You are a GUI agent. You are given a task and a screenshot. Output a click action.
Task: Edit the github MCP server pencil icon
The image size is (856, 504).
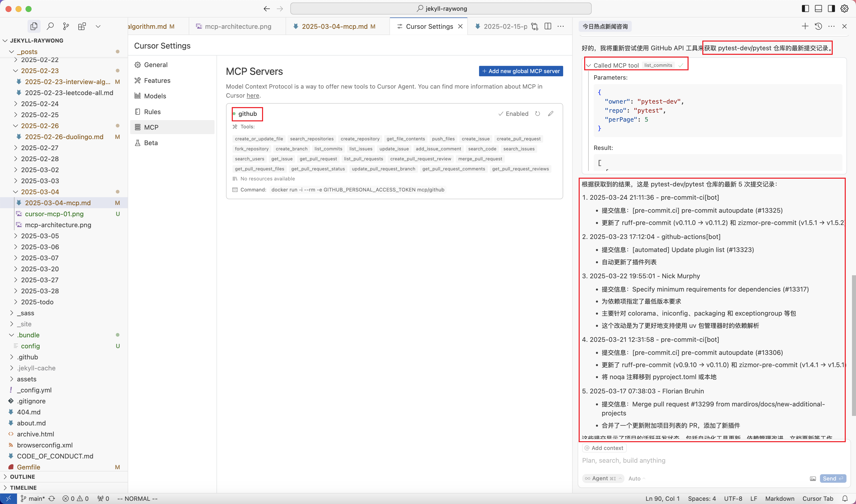551,114
